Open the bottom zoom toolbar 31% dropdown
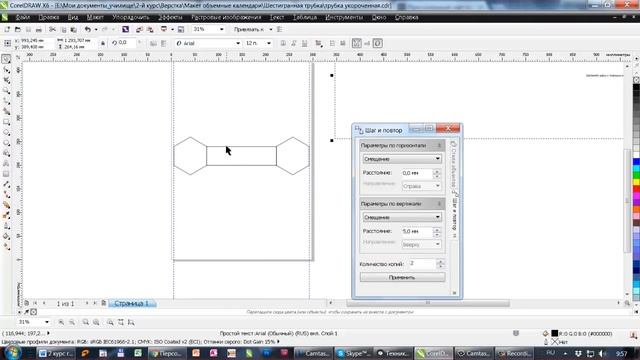This screenshot has width=640, height=360. pos(47,322)
